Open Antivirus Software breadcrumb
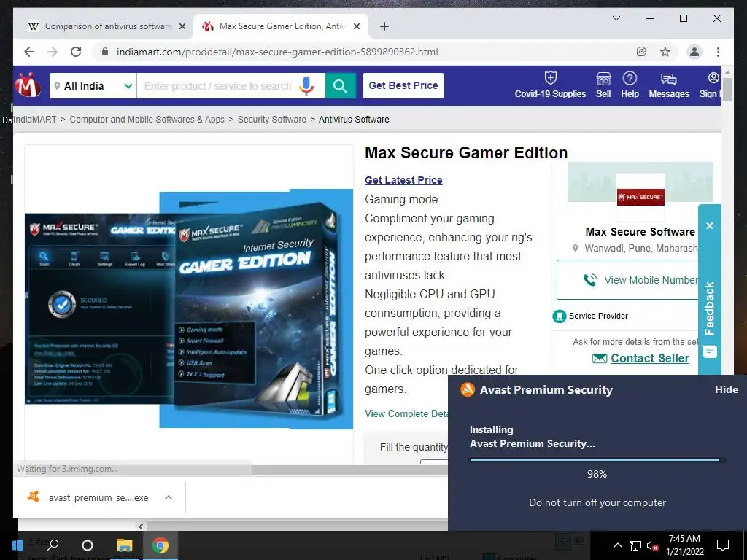This screenshot has width=747, height=560. tap(354, 120)
